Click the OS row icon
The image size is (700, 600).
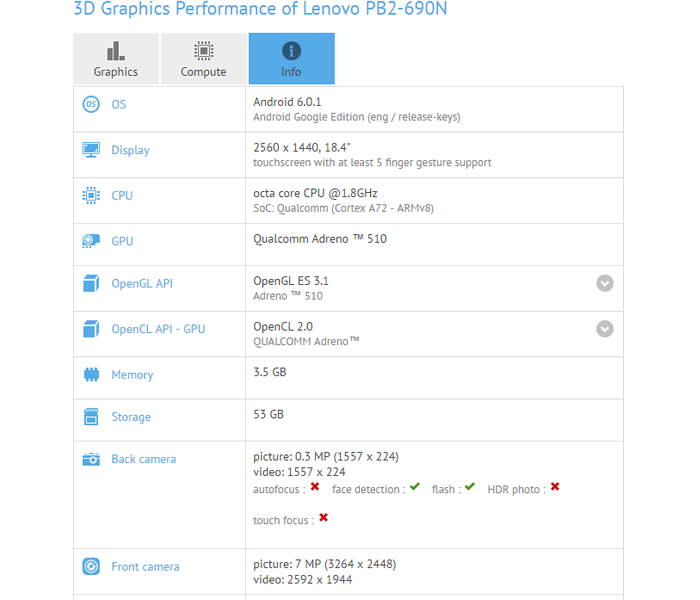tap(91, 104)
